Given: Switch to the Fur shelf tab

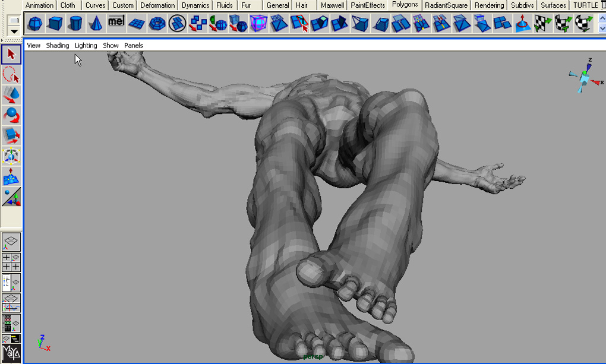Looking at the screenshot, I should [x=246, y=5].
